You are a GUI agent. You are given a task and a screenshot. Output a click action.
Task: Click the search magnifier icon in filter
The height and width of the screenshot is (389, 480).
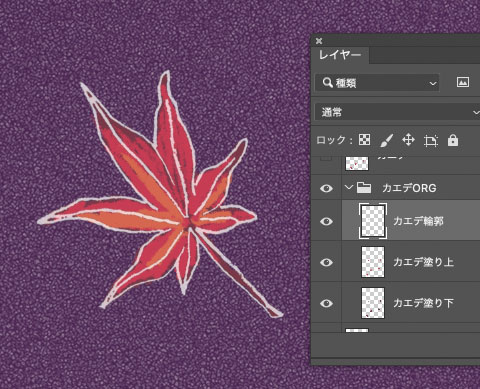click(328, 83)
